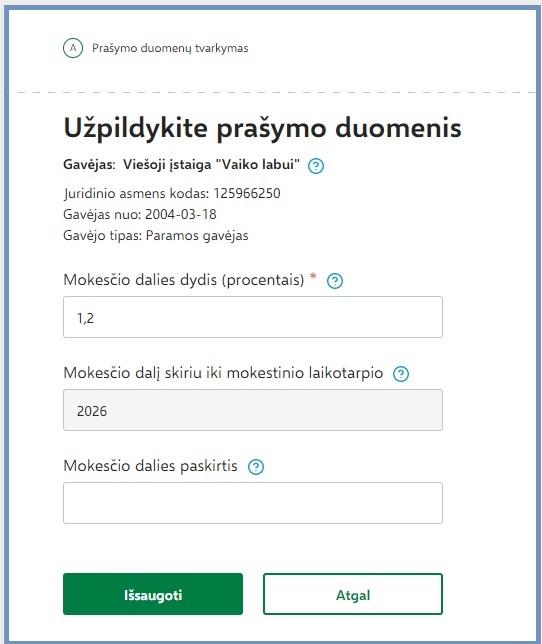Click the circled A step icon
542x644 pixels.
click(x=73, y=48)
